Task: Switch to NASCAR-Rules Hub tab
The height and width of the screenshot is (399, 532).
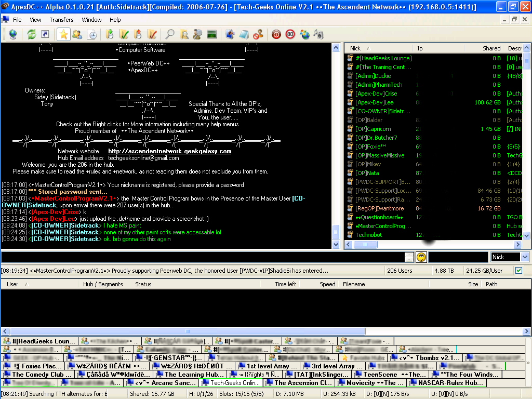Action: click(x=447, y=382)
